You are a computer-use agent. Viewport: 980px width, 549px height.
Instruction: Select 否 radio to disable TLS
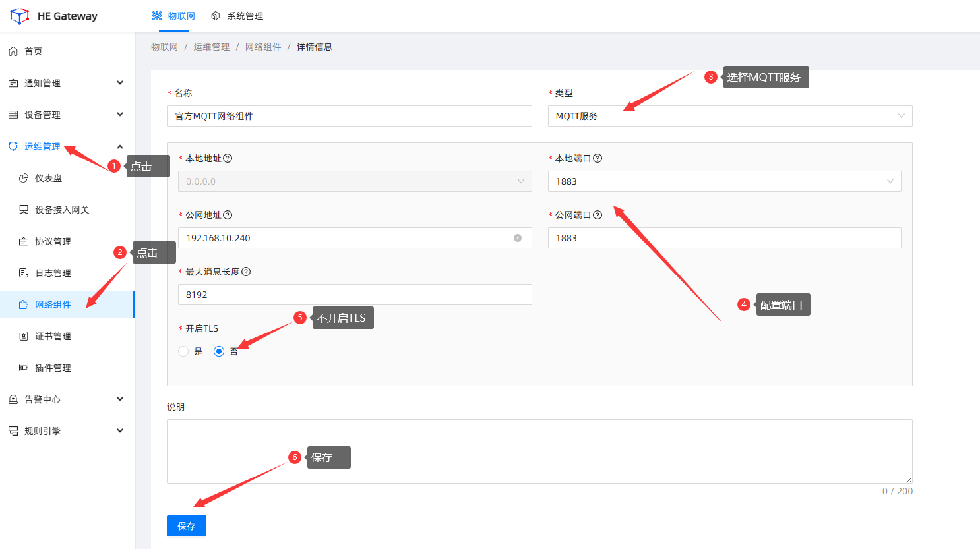(219, 351)
